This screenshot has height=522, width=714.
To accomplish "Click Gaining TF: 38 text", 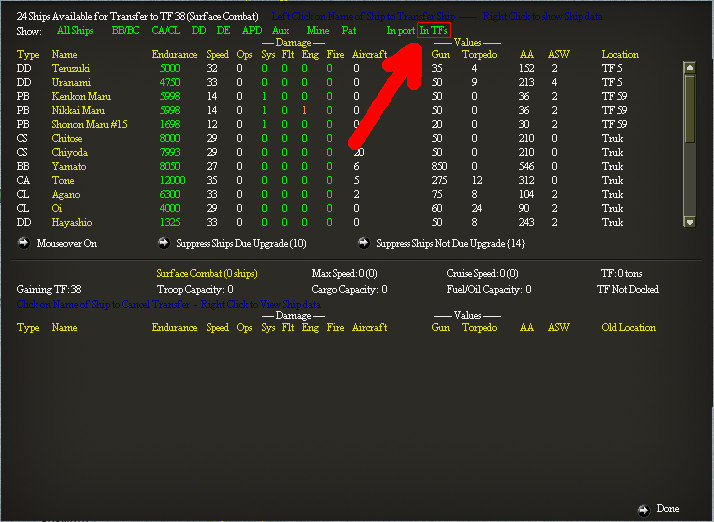I will pyautogui.click(x=49, y=289).
